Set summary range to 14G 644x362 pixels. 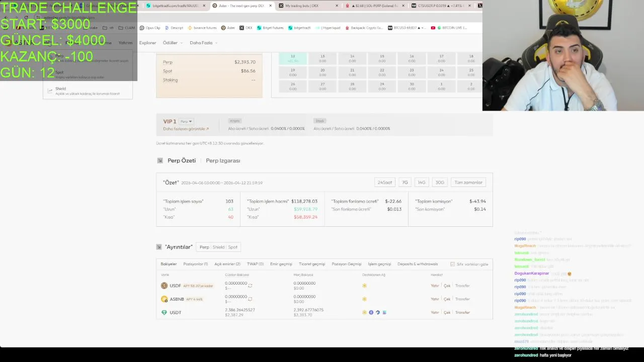(x=422, y=183)
